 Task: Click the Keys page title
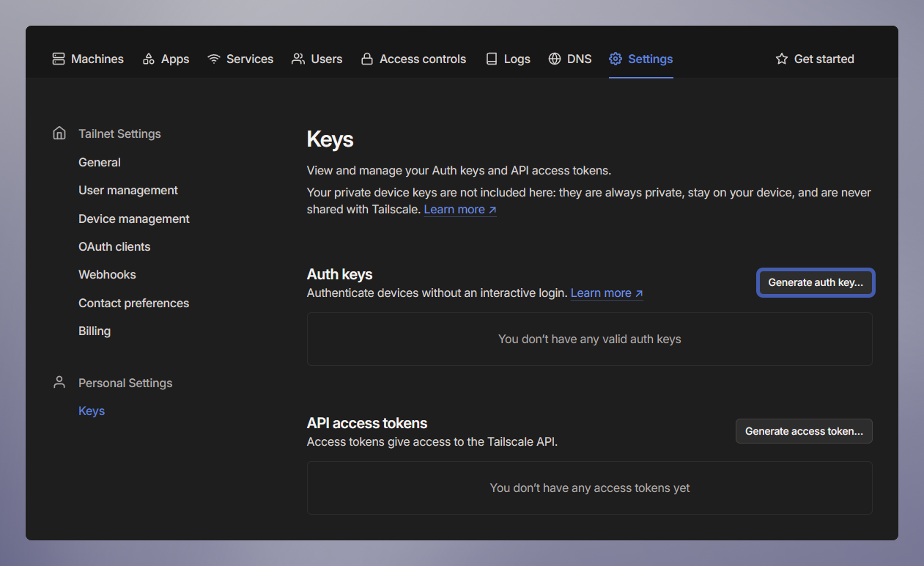pos(330,139)
